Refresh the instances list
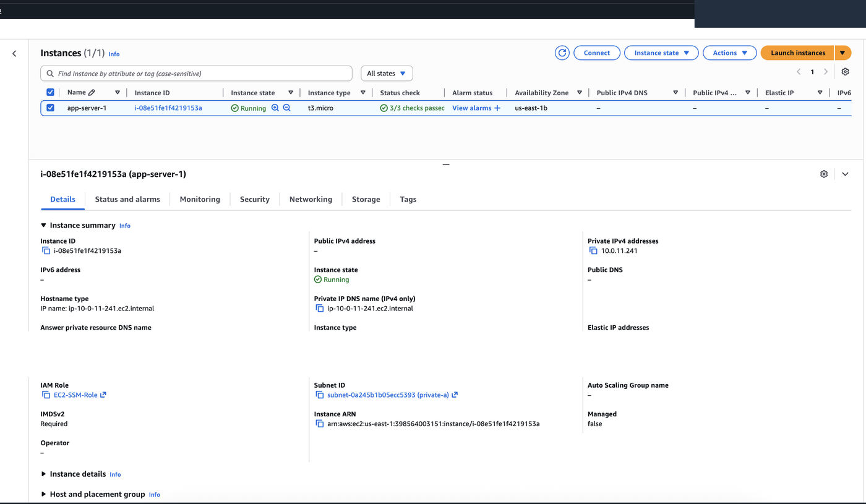Screen dimensions: 866x504 562,53
